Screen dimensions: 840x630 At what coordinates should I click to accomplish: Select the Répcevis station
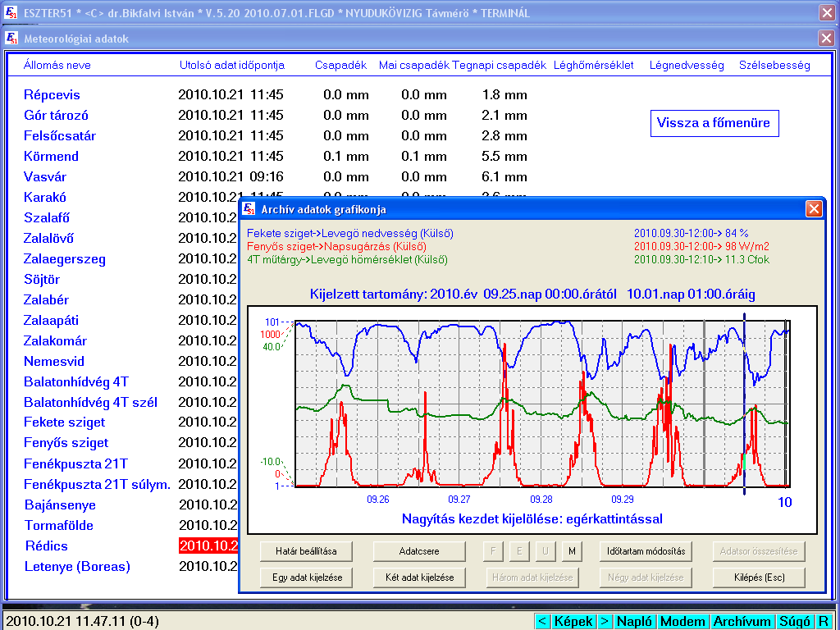52,95
